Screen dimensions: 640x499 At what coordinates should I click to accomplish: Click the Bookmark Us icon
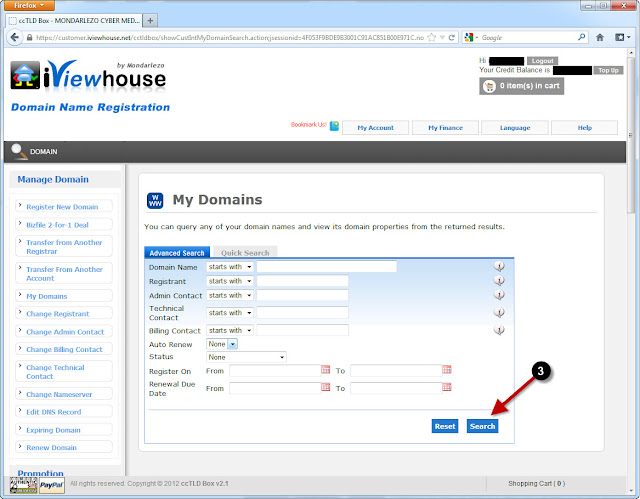(x=334, y=126)
